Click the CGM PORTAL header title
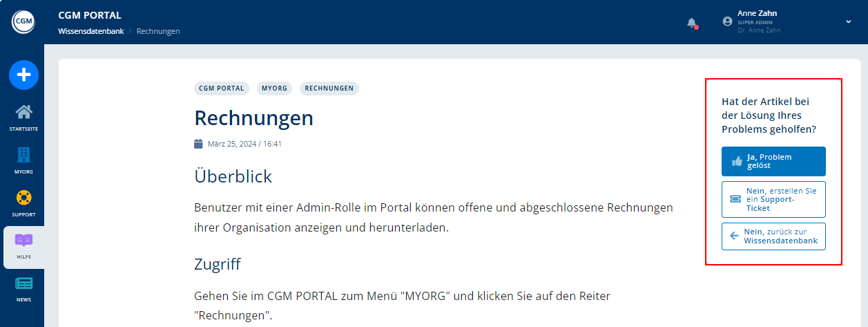Image resolution: width=868 pixels, height=327 pixels. click(90, 15)
